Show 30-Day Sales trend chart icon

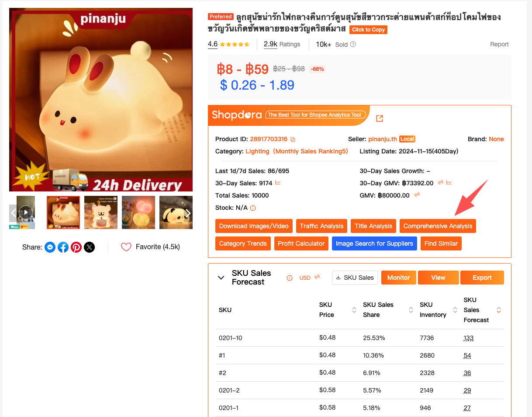[278, 183]
